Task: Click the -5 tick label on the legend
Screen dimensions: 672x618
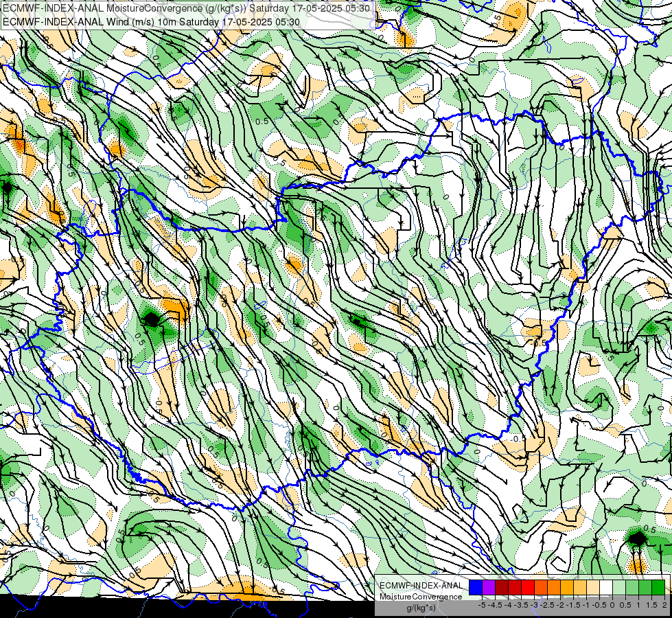Action: click(482, 605)
